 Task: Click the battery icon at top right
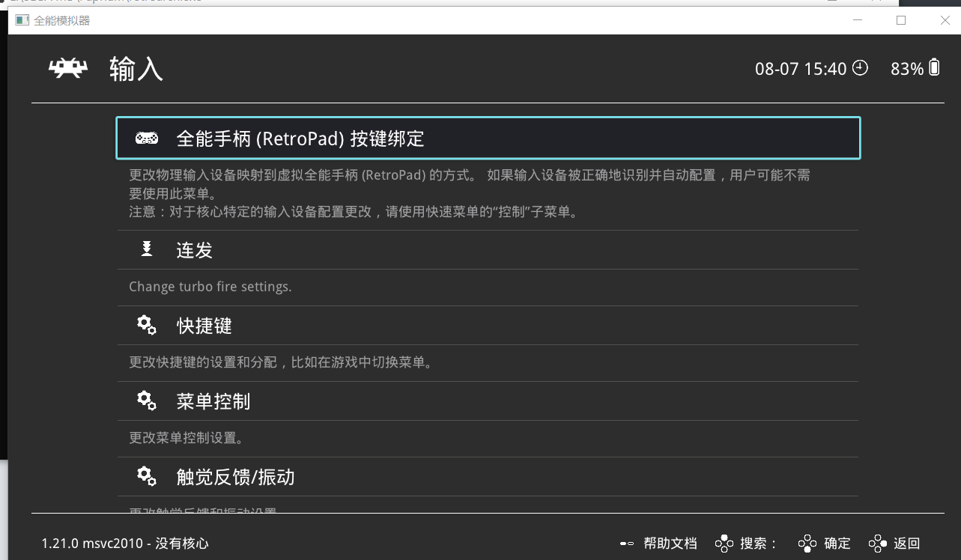(x=934, y=67)
